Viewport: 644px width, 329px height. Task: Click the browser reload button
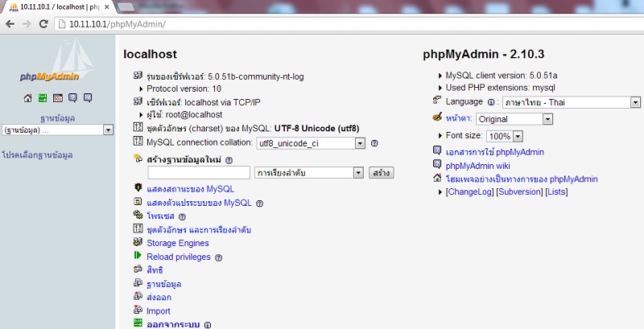pos(43,24)
